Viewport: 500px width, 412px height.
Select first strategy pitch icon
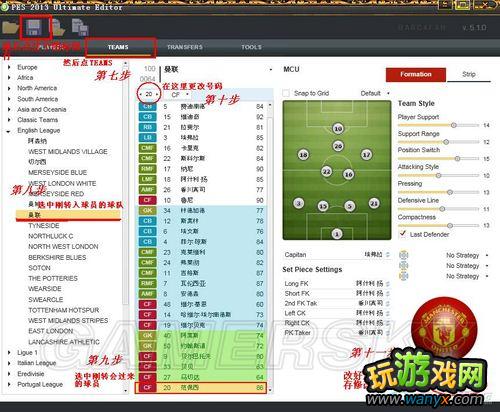click(x=403, y=255)
